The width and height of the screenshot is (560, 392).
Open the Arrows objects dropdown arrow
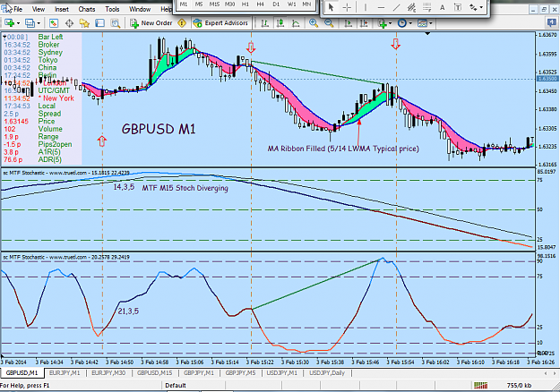coord(481,7)
